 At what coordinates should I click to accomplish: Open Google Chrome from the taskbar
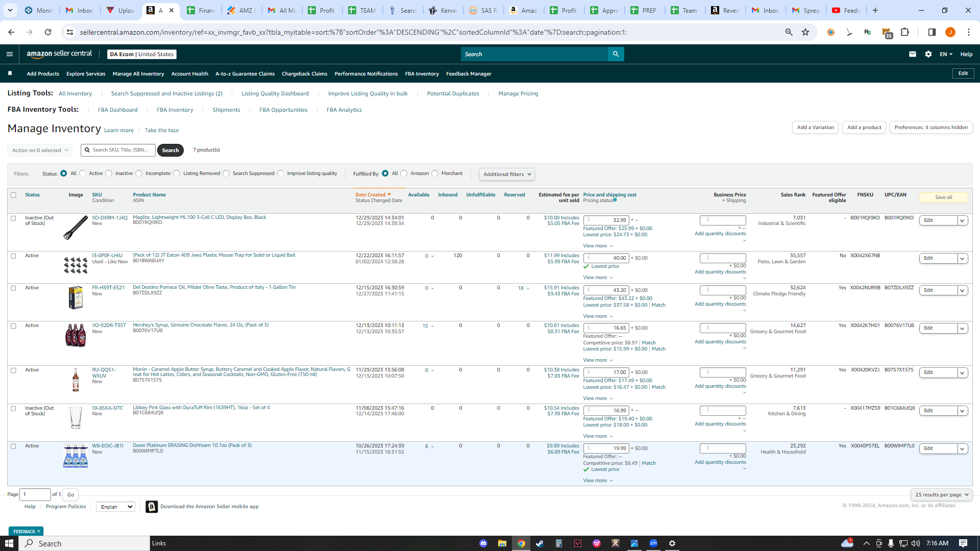point(521,543)
